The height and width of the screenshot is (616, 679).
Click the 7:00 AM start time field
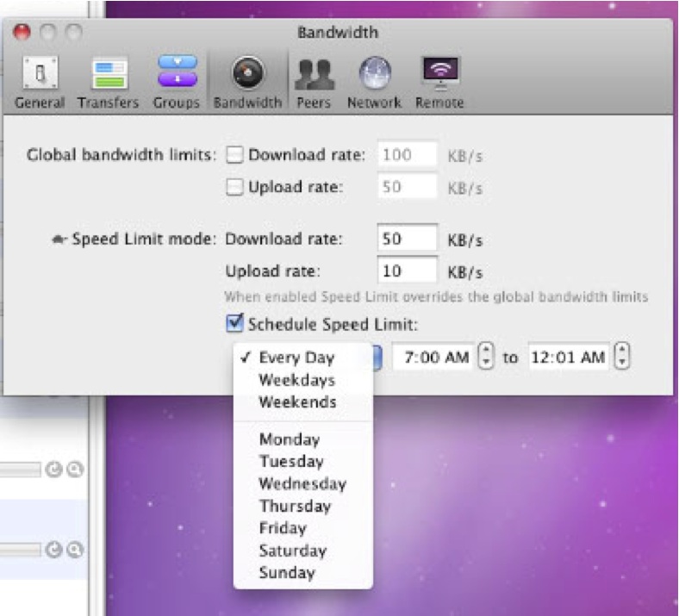tap(434, 358)
